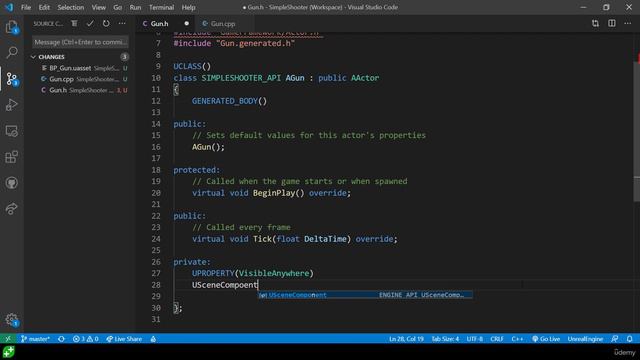This screenshot has width=640, height=360.
Task: Click the open changes icon in editor toolbar
Action: click(596, 24)
